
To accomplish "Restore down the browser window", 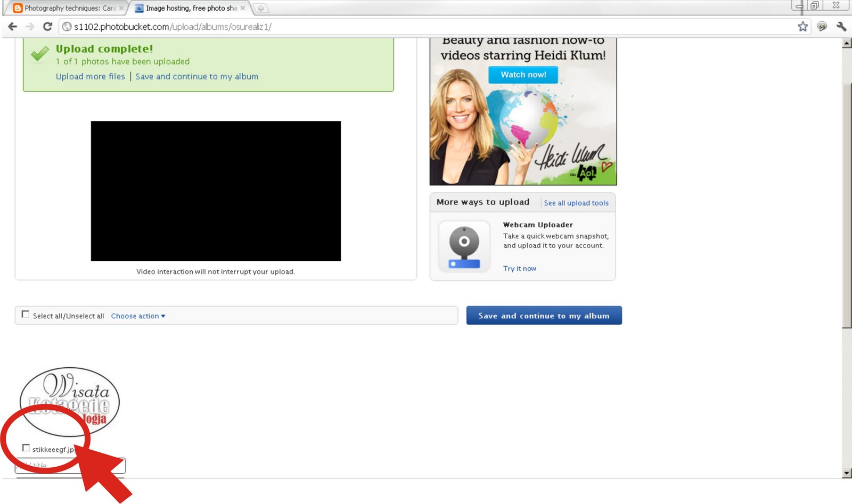I will 815,5.
